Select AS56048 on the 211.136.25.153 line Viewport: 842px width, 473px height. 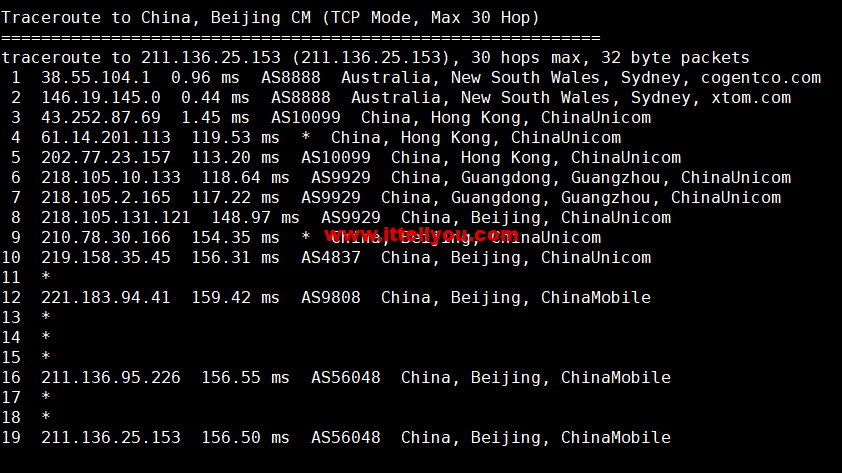point(346,438)
